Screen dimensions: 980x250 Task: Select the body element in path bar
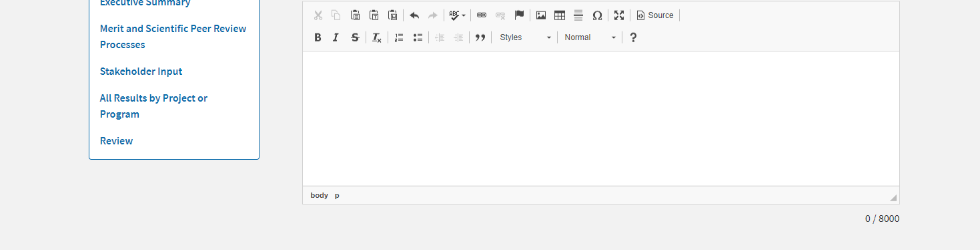(320, 195)
